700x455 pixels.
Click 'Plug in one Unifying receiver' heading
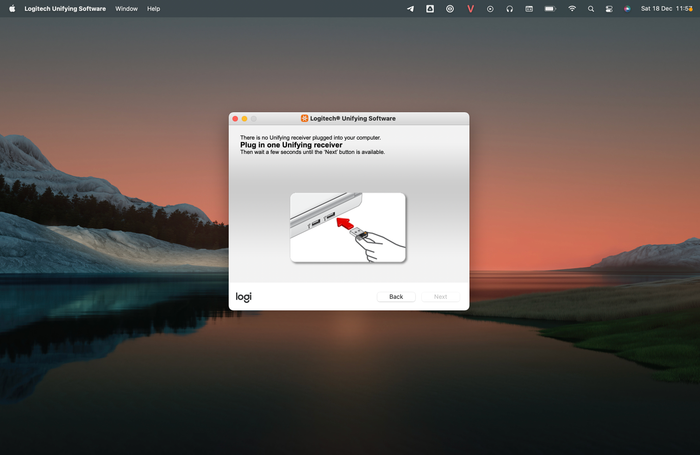pyautogui.click(x=291, y=145)
